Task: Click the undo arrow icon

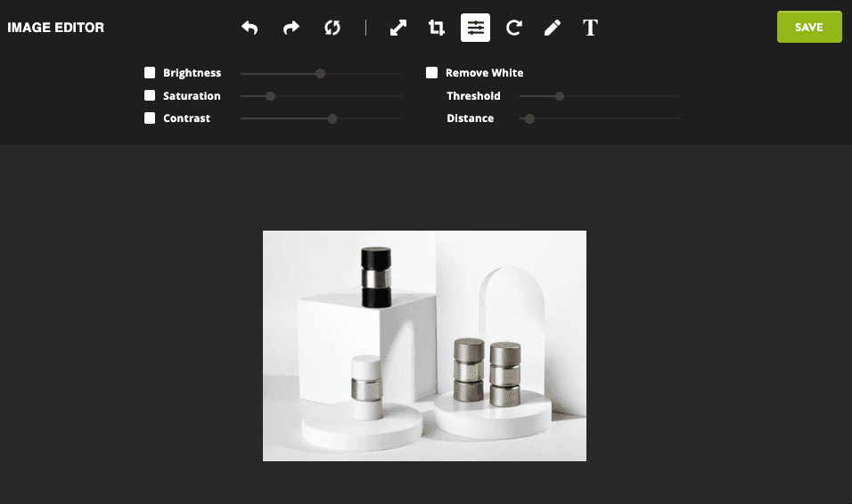Action: click(250, 28)
